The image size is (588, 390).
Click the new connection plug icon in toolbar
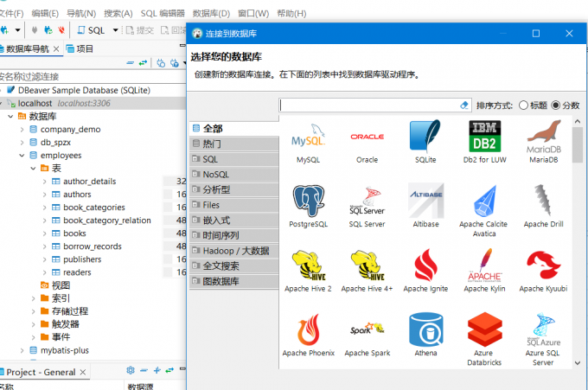click(4, 30)
